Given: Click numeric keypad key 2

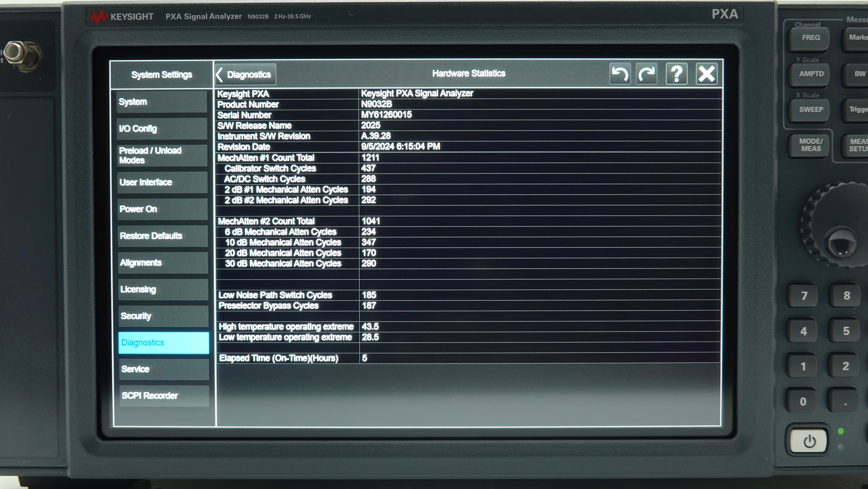Looking at the screenshot, I should pyautogui.click(x=845, y=366).
